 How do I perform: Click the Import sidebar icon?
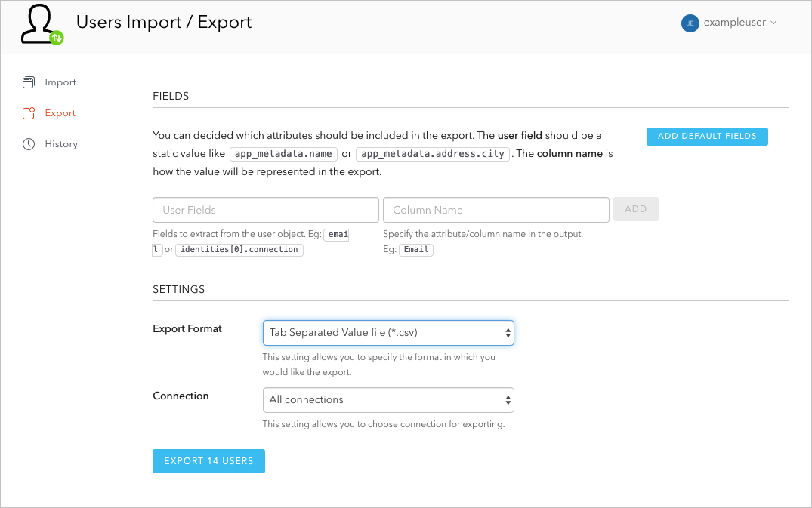(29, 82)
